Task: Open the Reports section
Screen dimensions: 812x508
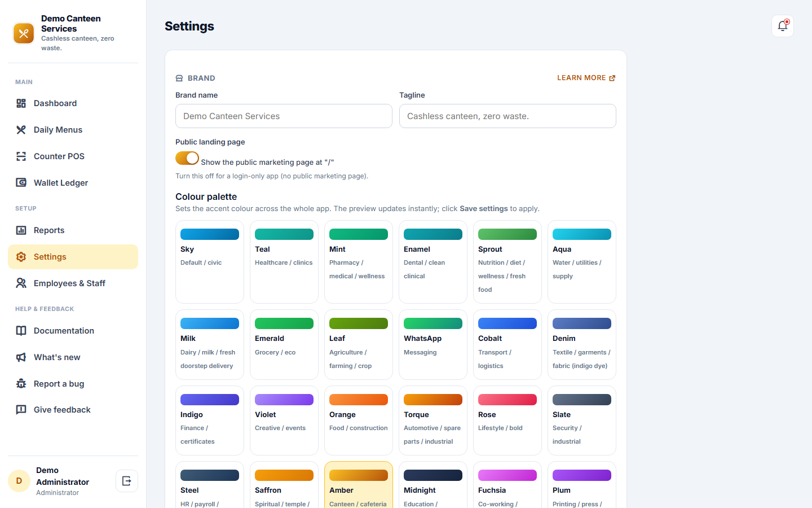Action: tap(73, 230)
